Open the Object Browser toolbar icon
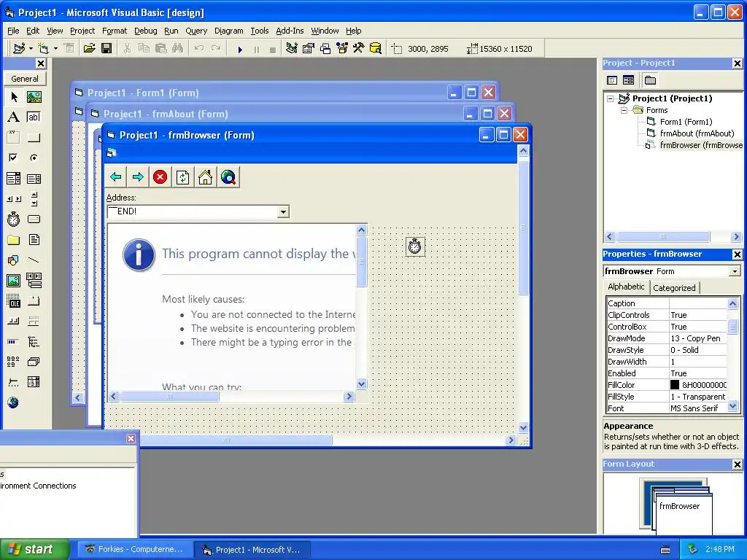The width and height of the screenshot is (747, 560). [342, 49]
